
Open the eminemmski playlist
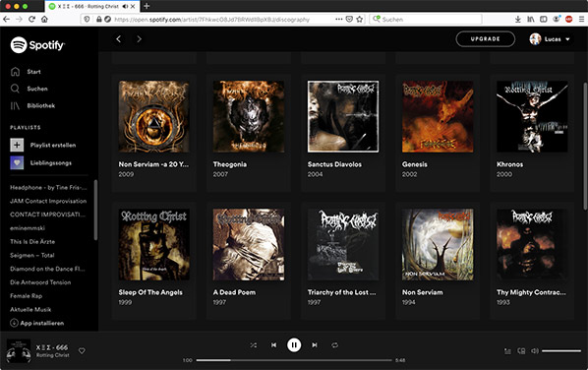click(28, 228)
